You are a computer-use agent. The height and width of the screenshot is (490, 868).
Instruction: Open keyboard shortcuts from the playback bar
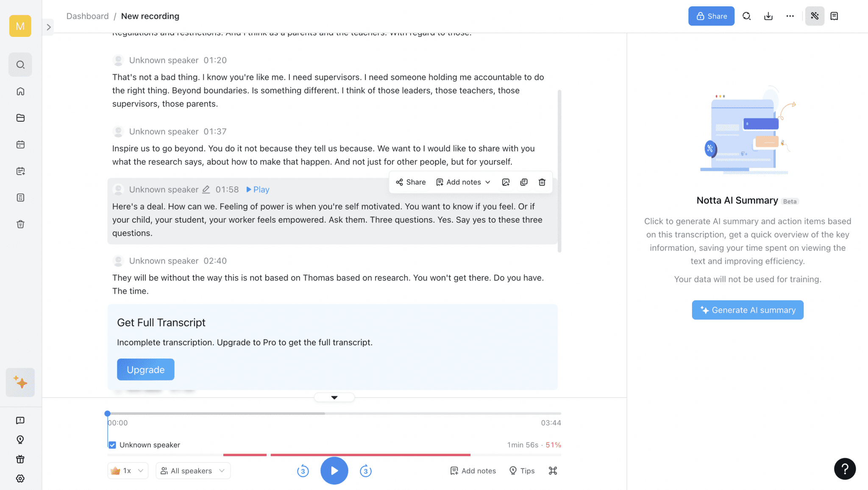coord(552,470)
